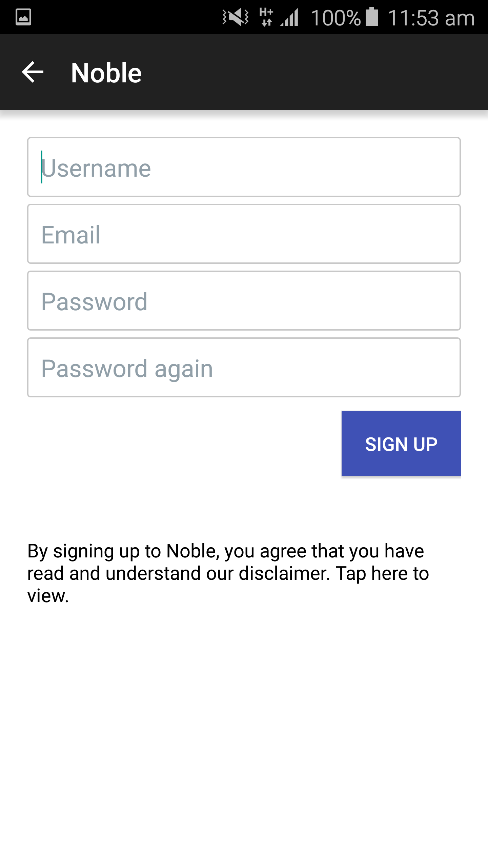The image size is (488, 868).
Task: Tap the muted vibrate icon in status bar
Action: pyautogui.click(x=236, y=17)
